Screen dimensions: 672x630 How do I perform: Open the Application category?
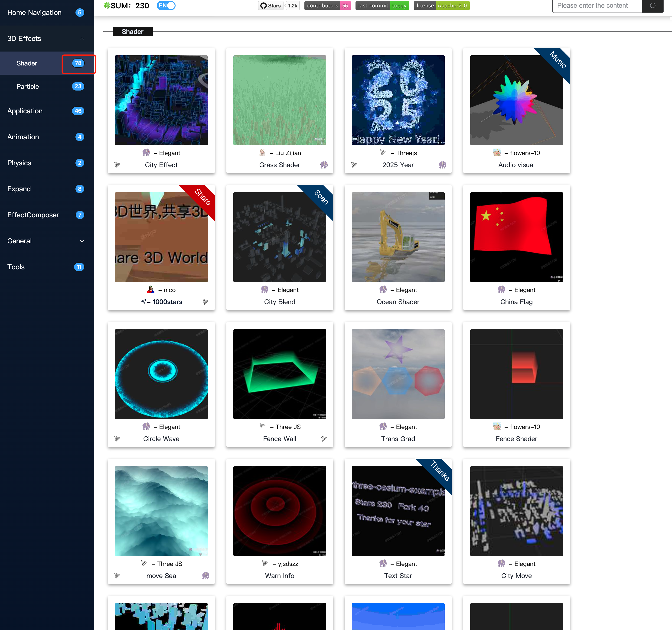(47, 111)
